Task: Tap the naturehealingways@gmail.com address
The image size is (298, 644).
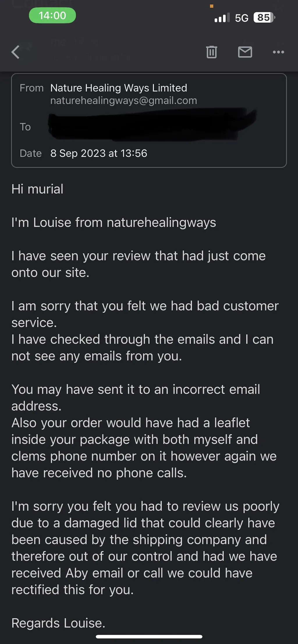Action: point(123,101)
